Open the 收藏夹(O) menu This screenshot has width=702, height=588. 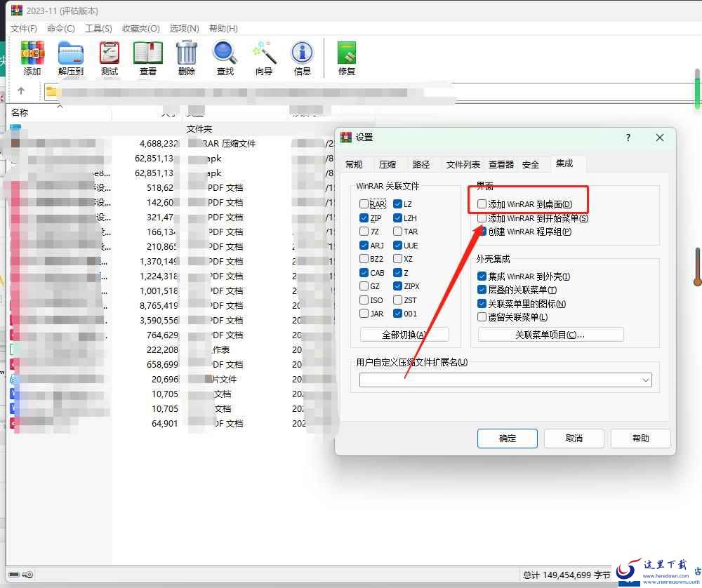coord(140,29)
